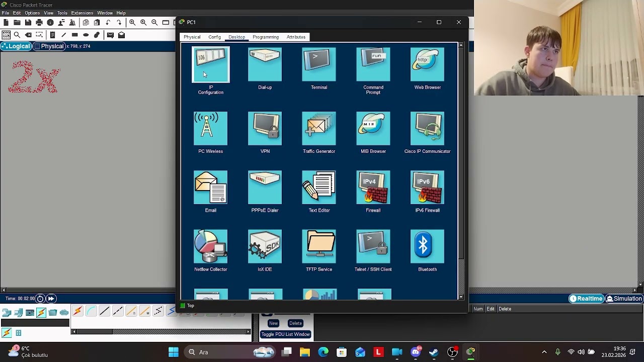Switch to Simulation mode
644x362 pixels.
tap(624, 299)
